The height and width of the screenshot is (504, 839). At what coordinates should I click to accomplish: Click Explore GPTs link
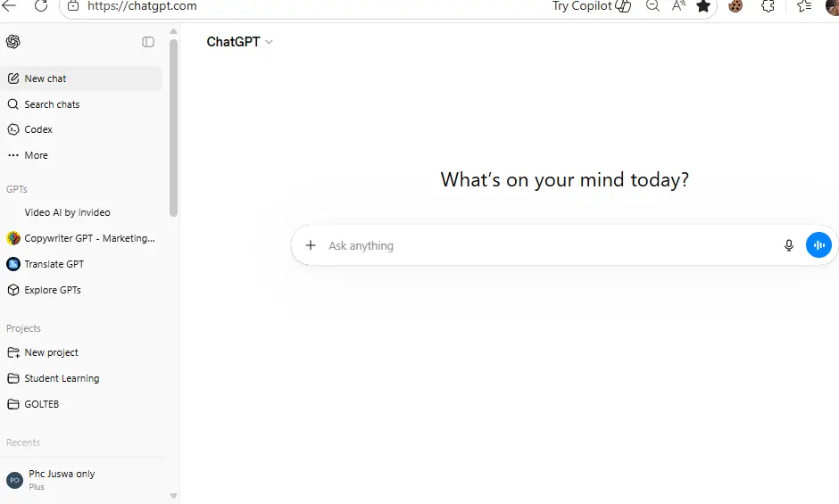tap(81, 290)
